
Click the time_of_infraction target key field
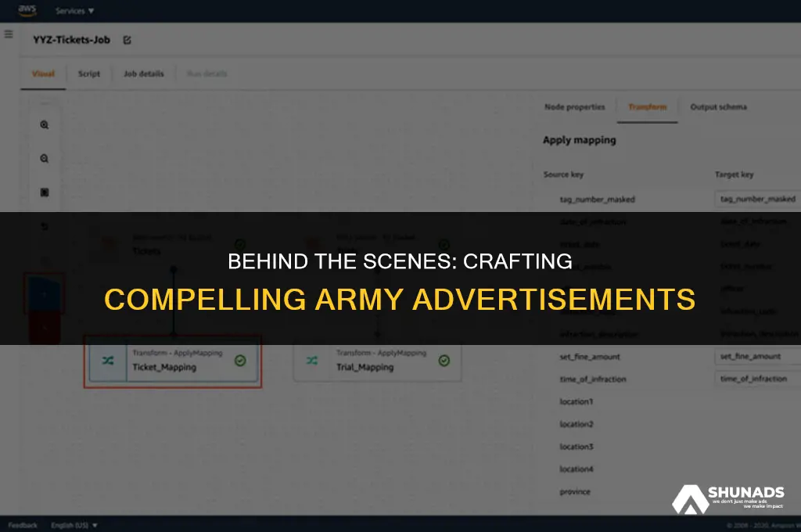coord(757,379)
